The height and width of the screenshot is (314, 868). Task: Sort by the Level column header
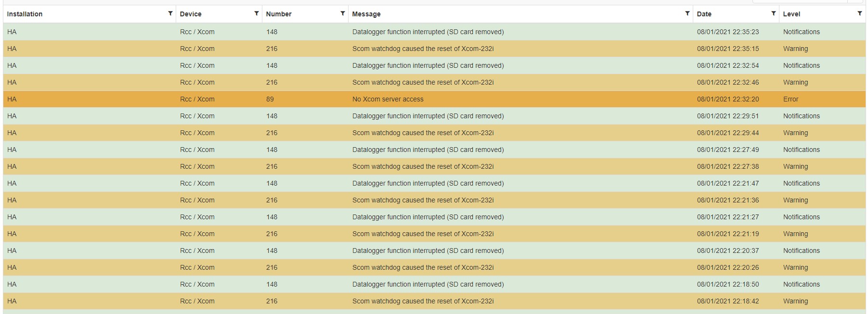[791, 14]
